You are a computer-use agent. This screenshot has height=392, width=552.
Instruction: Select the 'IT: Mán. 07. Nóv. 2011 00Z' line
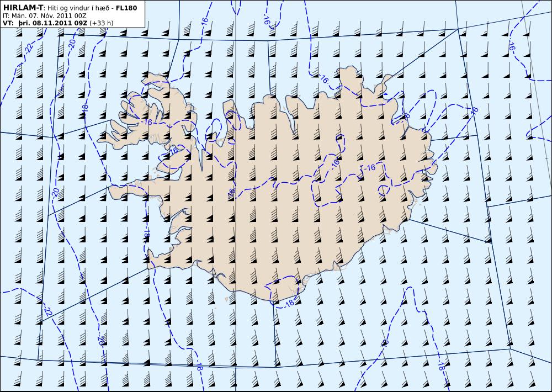(44, 16)
